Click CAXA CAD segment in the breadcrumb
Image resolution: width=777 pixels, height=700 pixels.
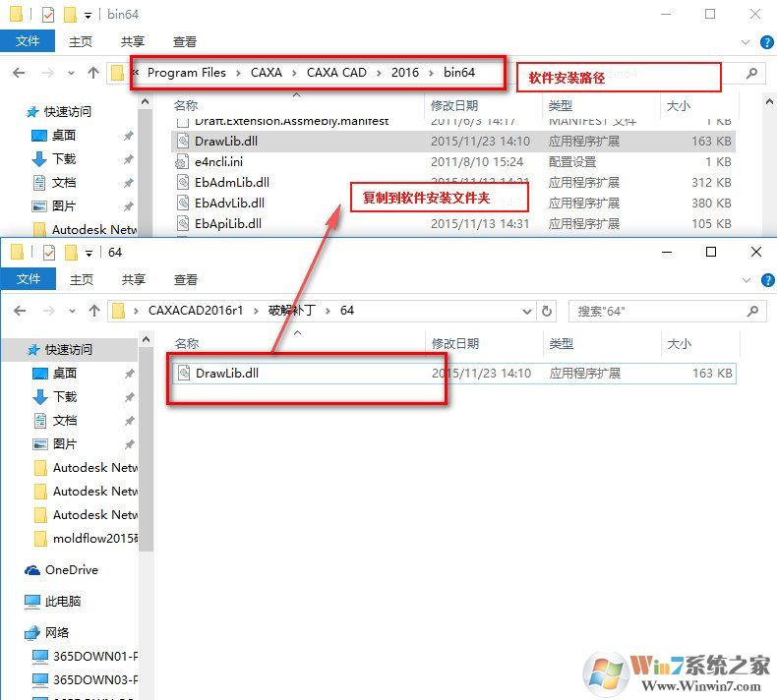point(336,73)
